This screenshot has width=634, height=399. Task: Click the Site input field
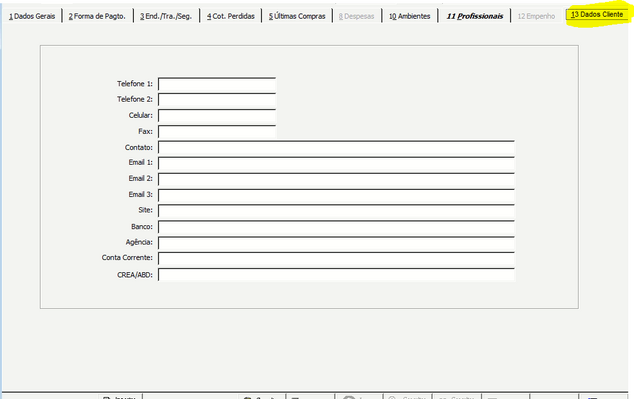point(336,211)
